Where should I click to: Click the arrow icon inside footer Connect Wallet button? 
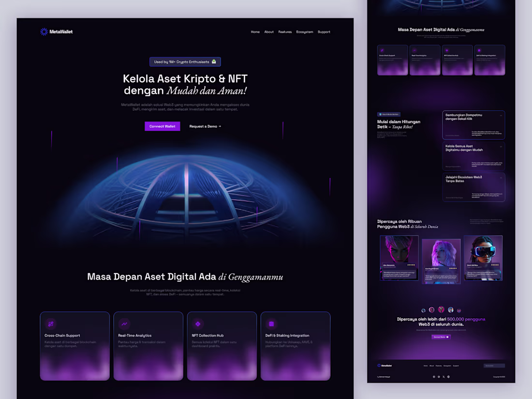coord(447,337)
